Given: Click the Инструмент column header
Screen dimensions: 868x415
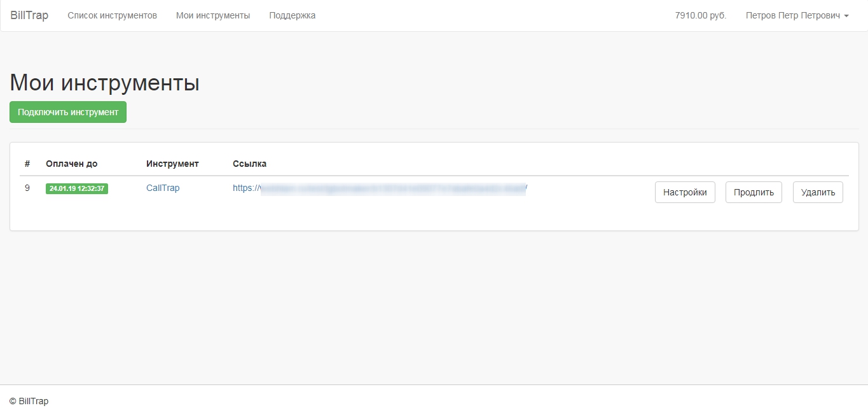Looking at the screenshot, I should 172,164.
